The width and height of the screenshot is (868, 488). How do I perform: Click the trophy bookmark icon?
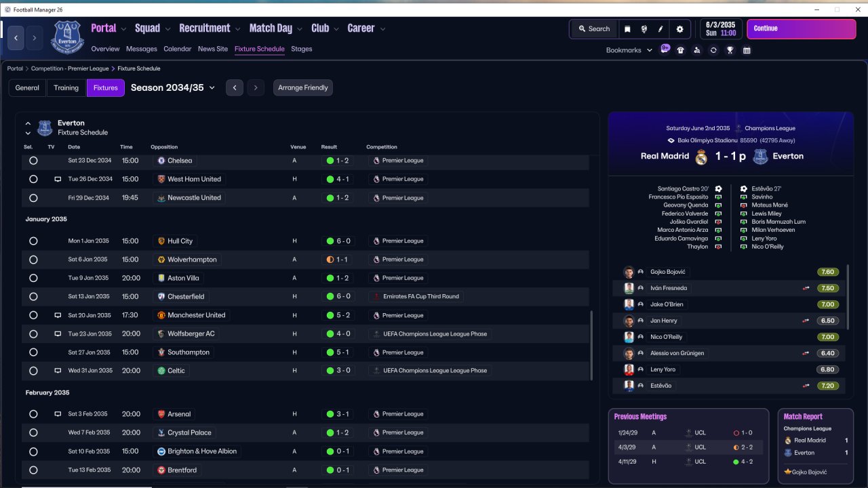pyautogui.click(x=730, y=50)
